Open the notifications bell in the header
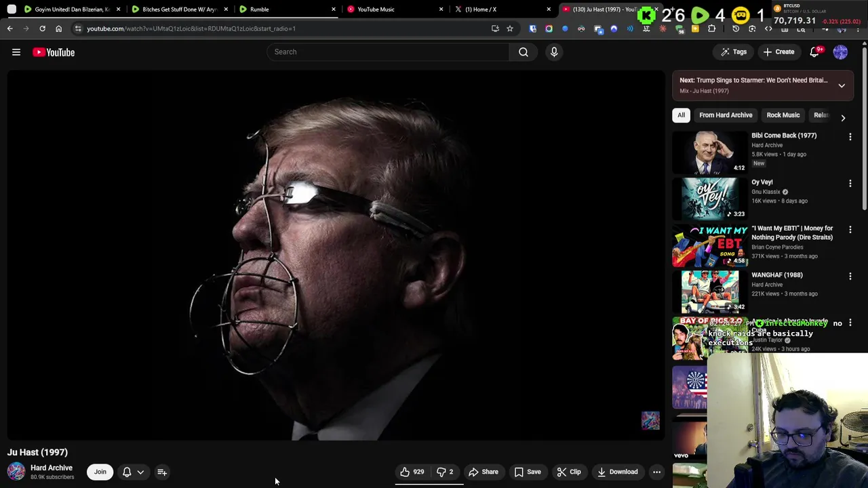Screen dimensions: 868x488 (815, 52)
